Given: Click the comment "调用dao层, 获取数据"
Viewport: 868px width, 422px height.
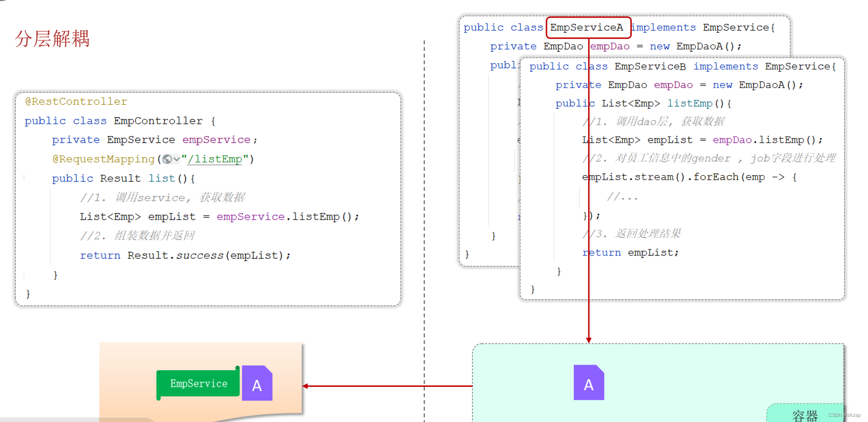Looking at the screenshot, I should click(x=670, y=122).
